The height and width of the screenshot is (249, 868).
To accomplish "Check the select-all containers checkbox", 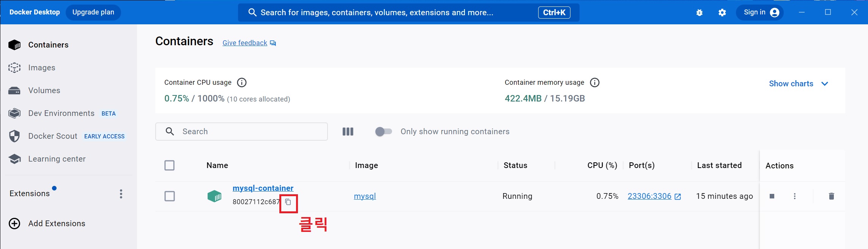I will 169,165.
